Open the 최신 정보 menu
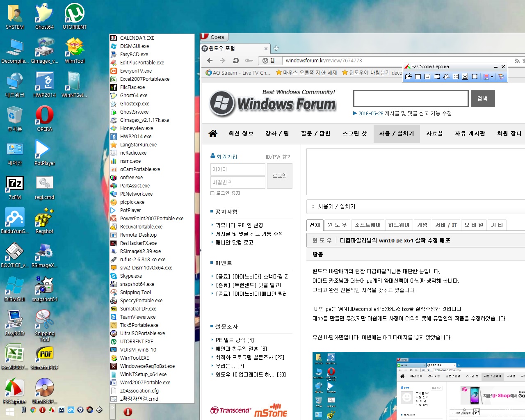This screenshot has width=525, height=420. click(241, 133)
